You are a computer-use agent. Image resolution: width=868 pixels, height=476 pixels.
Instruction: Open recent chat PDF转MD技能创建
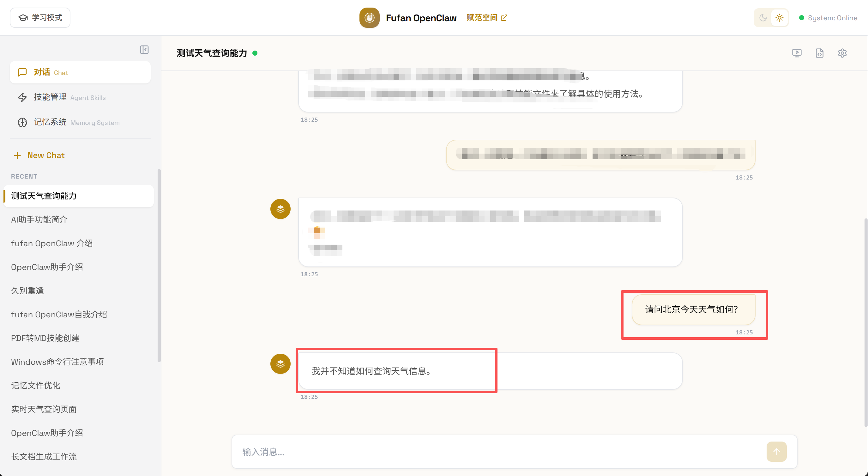pos(79,338)
